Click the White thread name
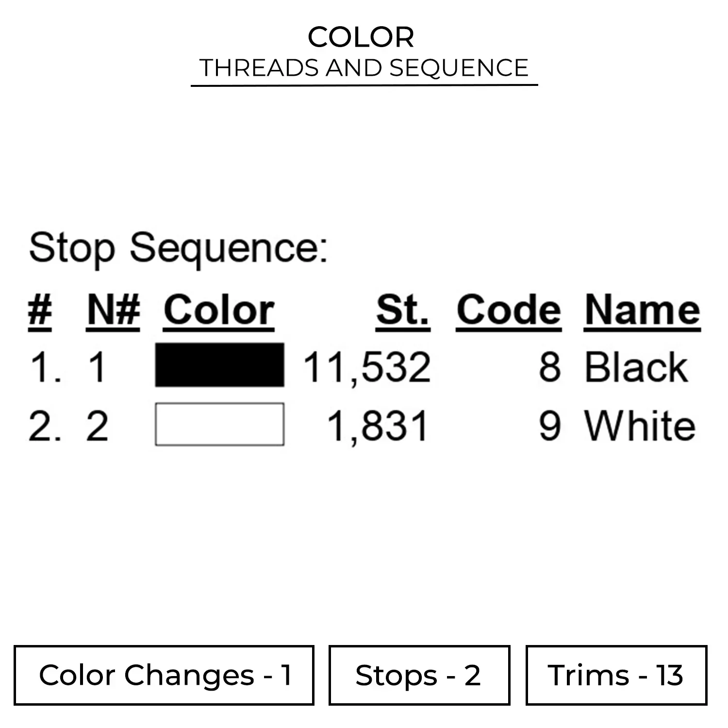The image size is (728, 728). click(x=640, y=426)
